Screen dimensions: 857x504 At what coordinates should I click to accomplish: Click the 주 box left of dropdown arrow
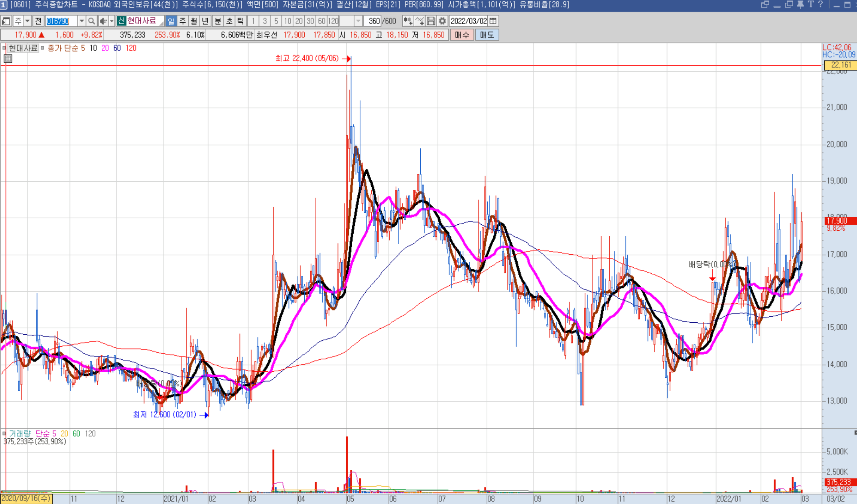click(18, 21)
